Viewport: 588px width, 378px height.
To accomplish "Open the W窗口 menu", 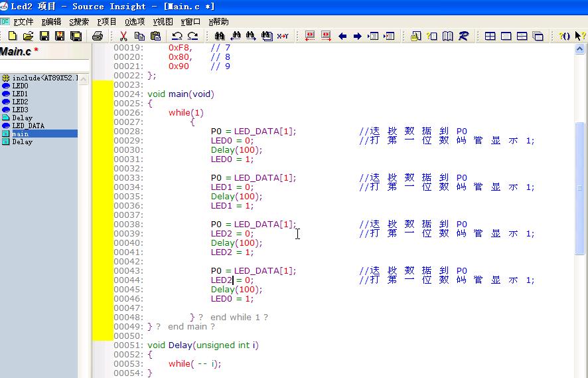I will [190, 22].
